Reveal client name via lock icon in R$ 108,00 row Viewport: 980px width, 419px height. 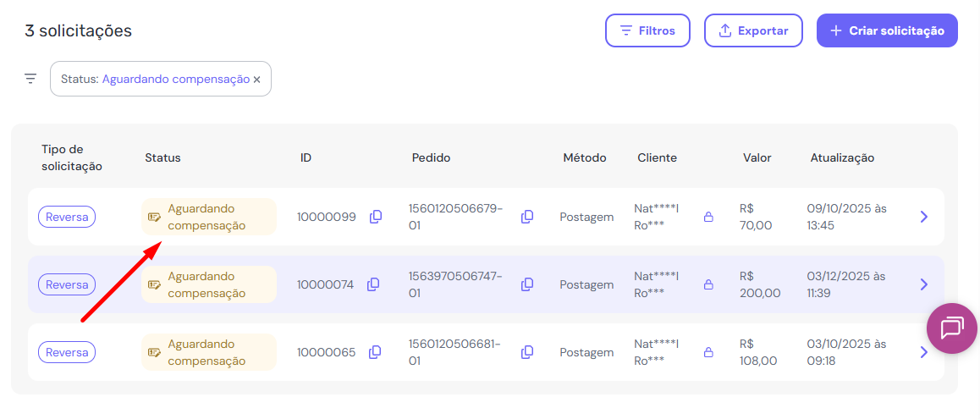click(708, 352)
